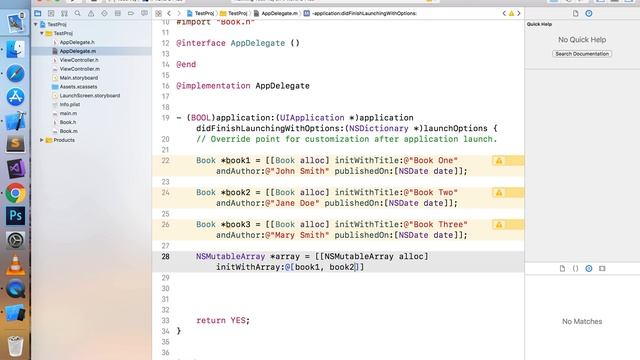The image size is (640, 360).
Task: Click warning badge on book1 line
Action: (499, 161)
